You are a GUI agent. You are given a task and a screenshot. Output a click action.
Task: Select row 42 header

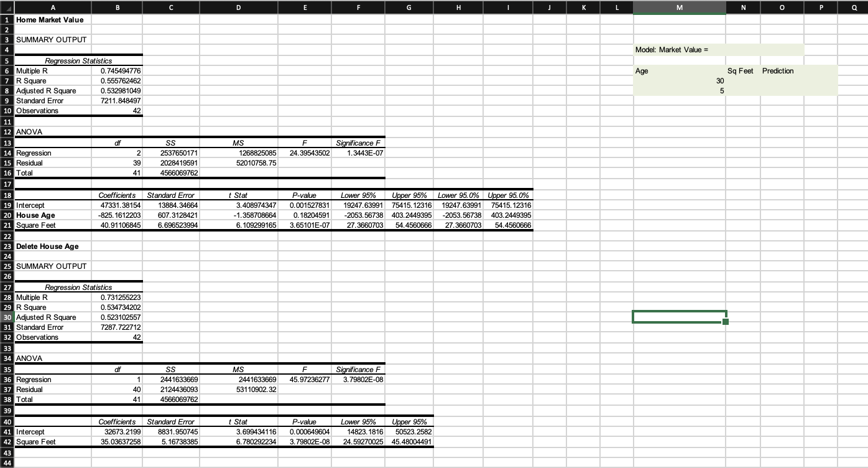tap(6, 442)
